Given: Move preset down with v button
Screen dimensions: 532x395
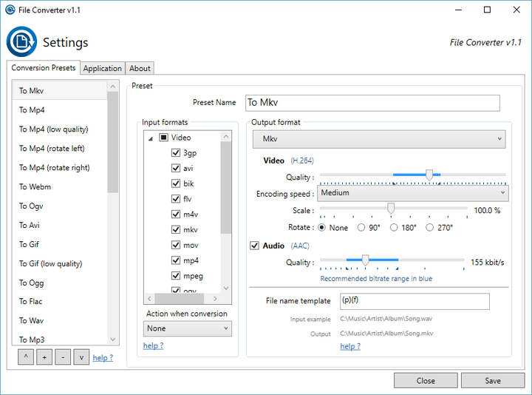Looking at the screenshot, I should click(x=81, y=358).
